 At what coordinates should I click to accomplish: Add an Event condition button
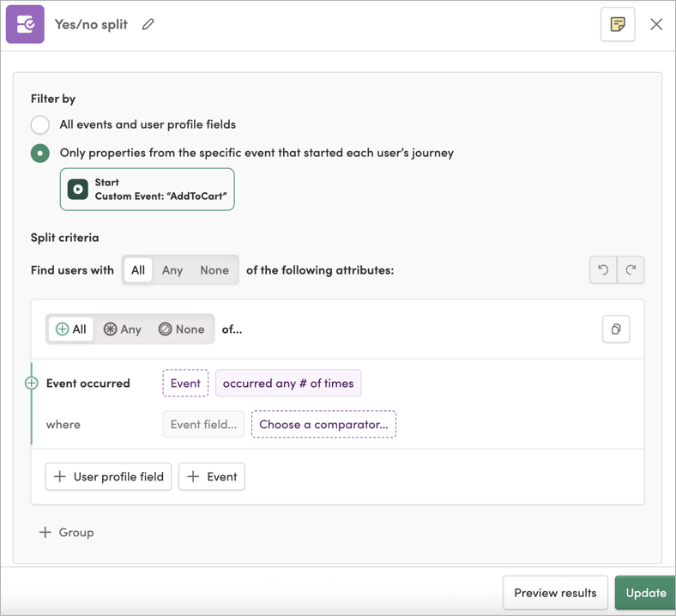tap(212, 476)
